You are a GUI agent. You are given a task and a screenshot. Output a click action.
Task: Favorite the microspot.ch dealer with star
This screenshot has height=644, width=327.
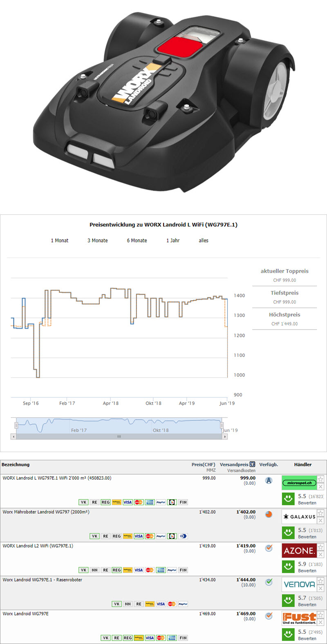pos(321,479)
